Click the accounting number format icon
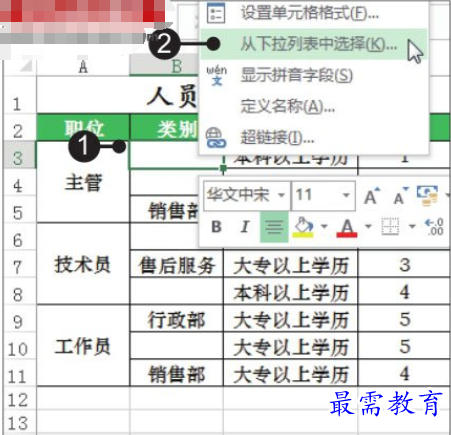Screen dimensions: 451x435 tap(427, 195)
